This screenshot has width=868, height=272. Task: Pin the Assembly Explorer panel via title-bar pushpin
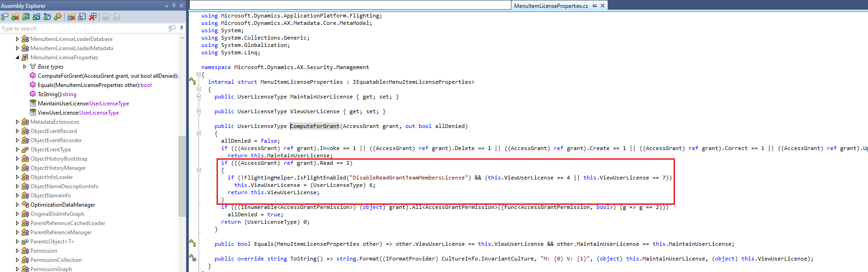174,6
